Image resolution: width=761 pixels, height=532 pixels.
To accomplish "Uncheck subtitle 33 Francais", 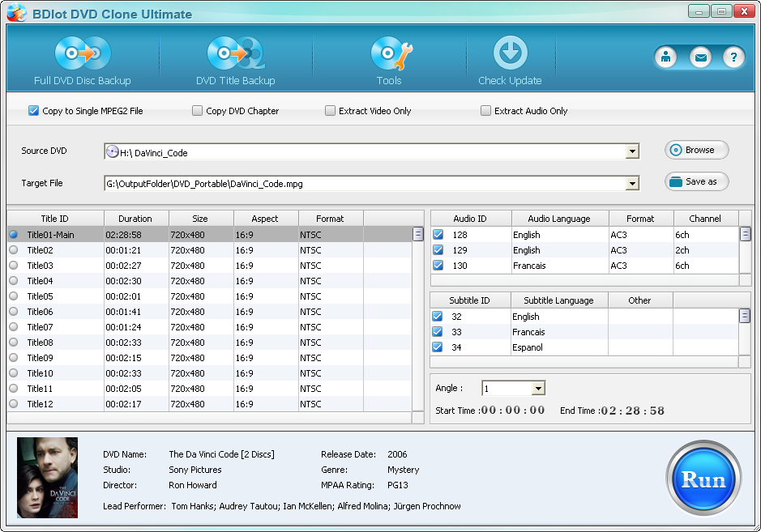I will click(438, 332).
